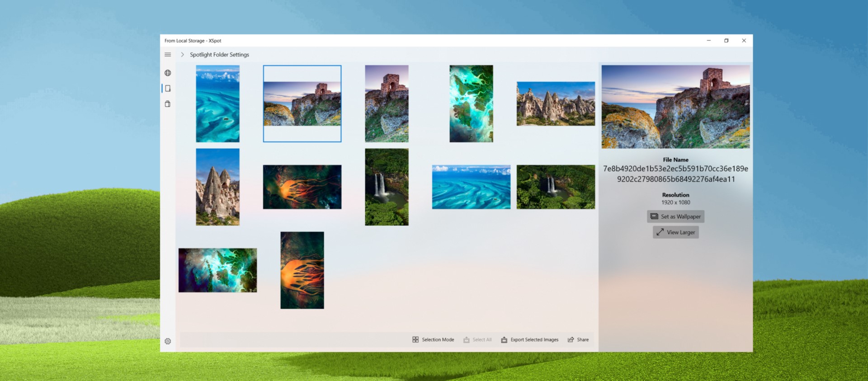Open the saved images bag icon in sidebar
The image size is (868, 381).
168,104
